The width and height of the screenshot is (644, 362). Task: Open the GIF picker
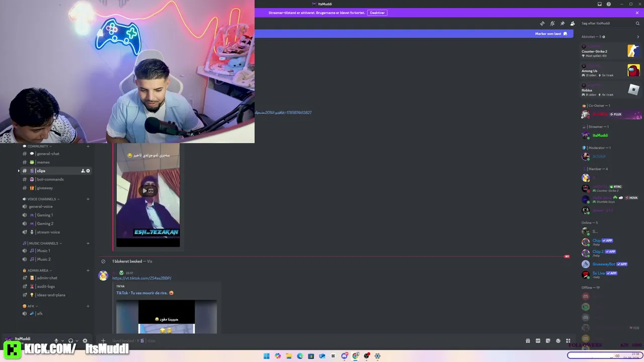click(x=538, y=341)
